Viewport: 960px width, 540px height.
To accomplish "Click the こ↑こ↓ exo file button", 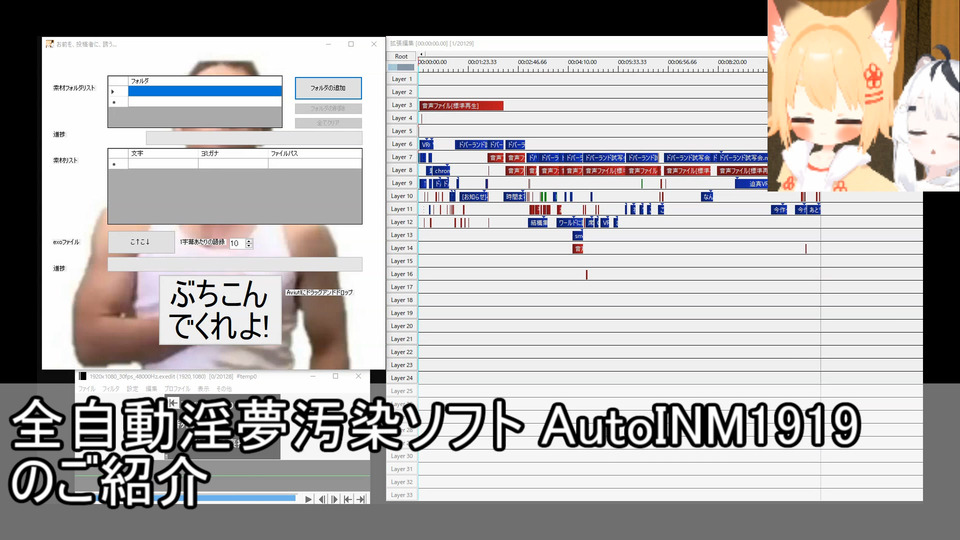I will (141, 242).
